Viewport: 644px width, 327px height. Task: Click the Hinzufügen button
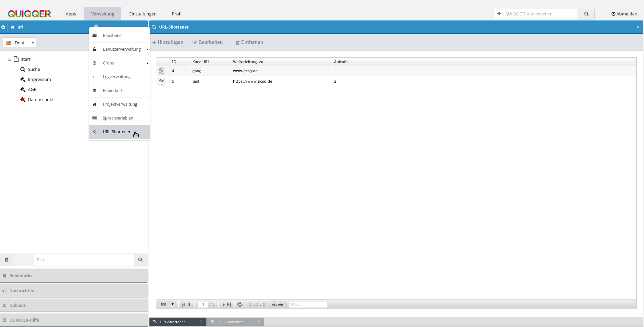click(168, 42)
